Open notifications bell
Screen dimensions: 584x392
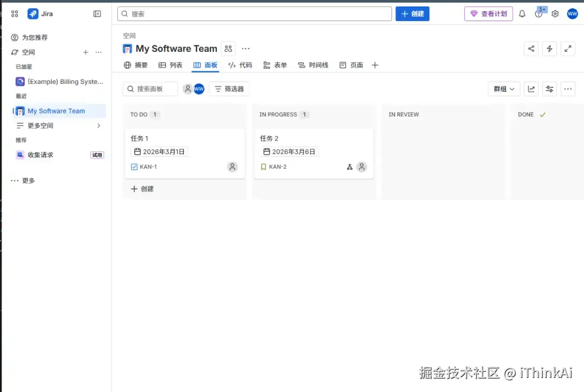[x=522, y=14]
